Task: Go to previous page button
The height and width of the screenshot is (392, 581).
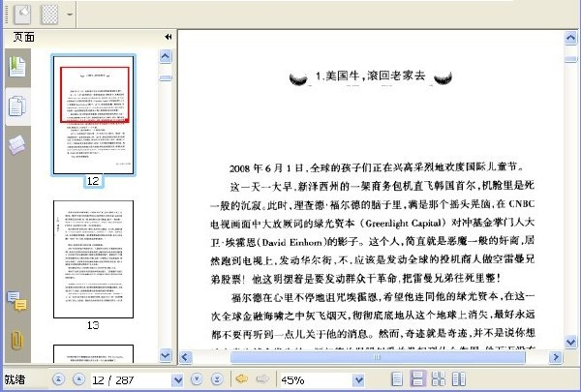Action: click(x=78, y=379)
